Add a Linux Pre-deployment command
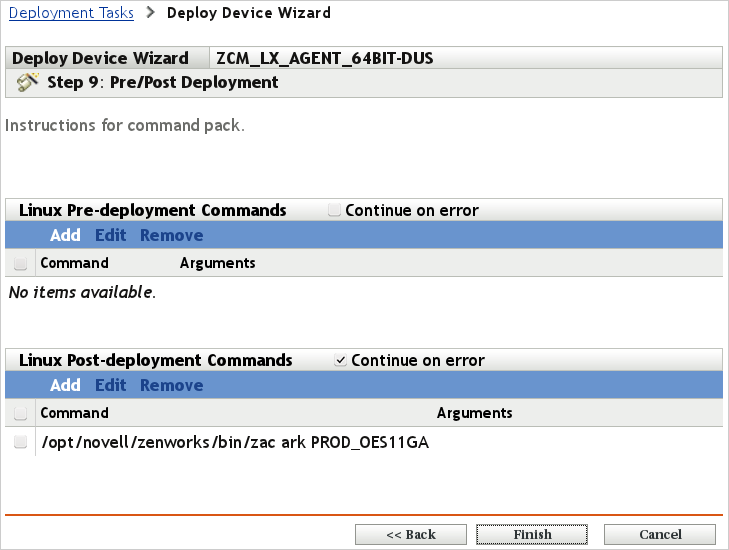This screenshot has height=550, width=729. pyautogui.click(x=65, y=236)
